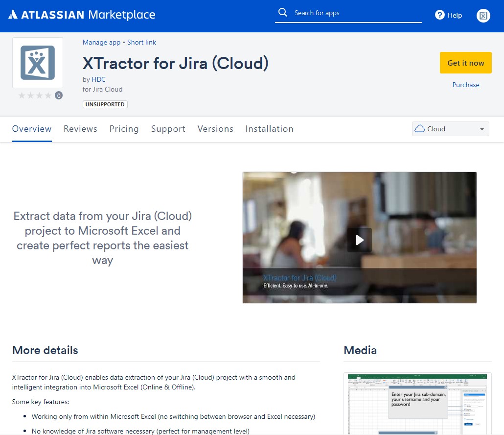Open the Cloud hosting dropdown
The height and width of the screenshot is (435, 504).
point(450,129)
